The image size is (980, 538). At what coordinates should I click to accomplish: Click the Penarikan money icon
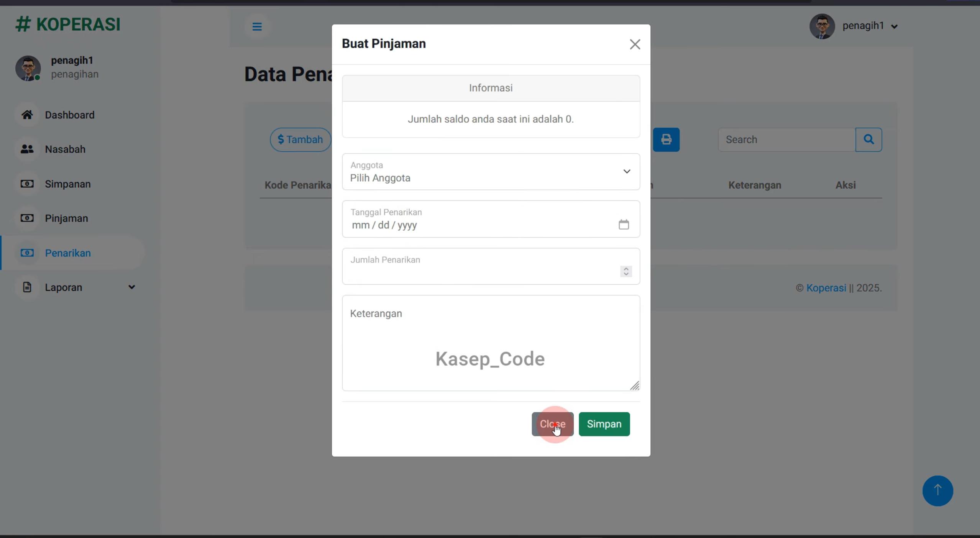[27, 253]
